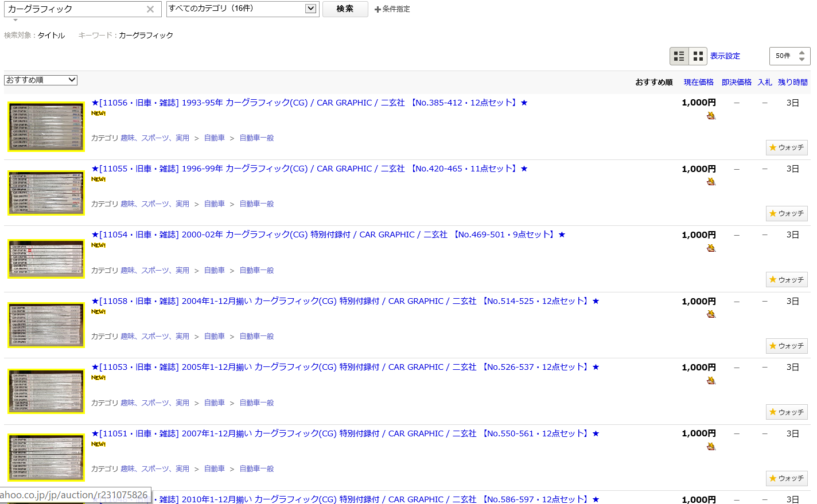Click 3日 remaining time of No.420-465 listing
Viewport: 817px width, 504px height.
(x=793, y=169)
